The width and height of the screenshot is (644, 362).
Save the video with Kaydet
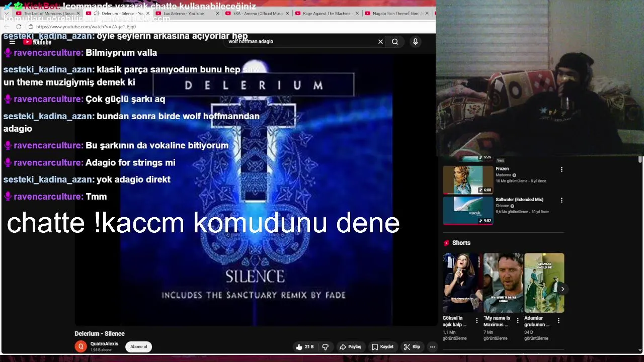pos(382,347)
